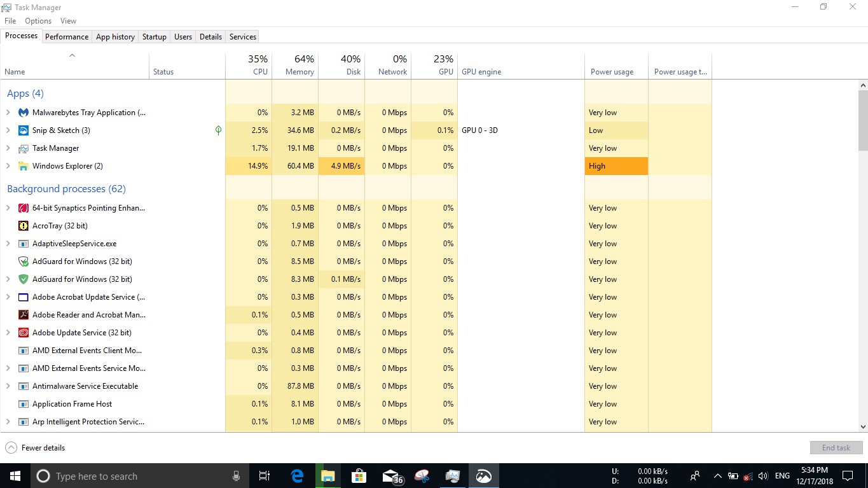Sort by the Disk column header
This screenshot has width=868, height=488.
[x=341, y=65]
